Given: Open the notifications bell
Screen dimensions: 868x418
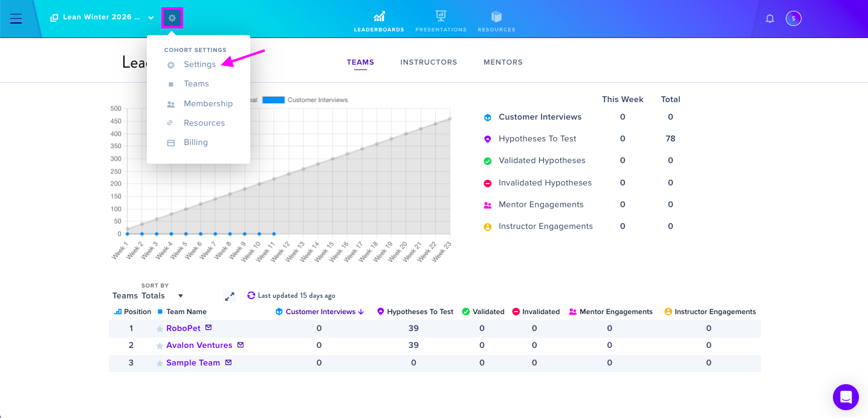Looking at the screenshot, I should (x=769, y=19).
